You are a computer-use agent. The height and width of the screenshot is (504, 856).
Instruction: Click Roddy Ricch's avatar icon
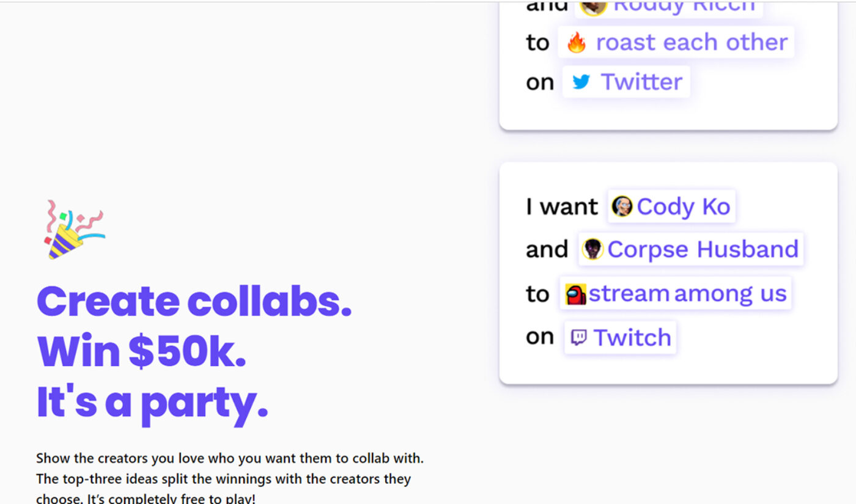coord(593,7)
